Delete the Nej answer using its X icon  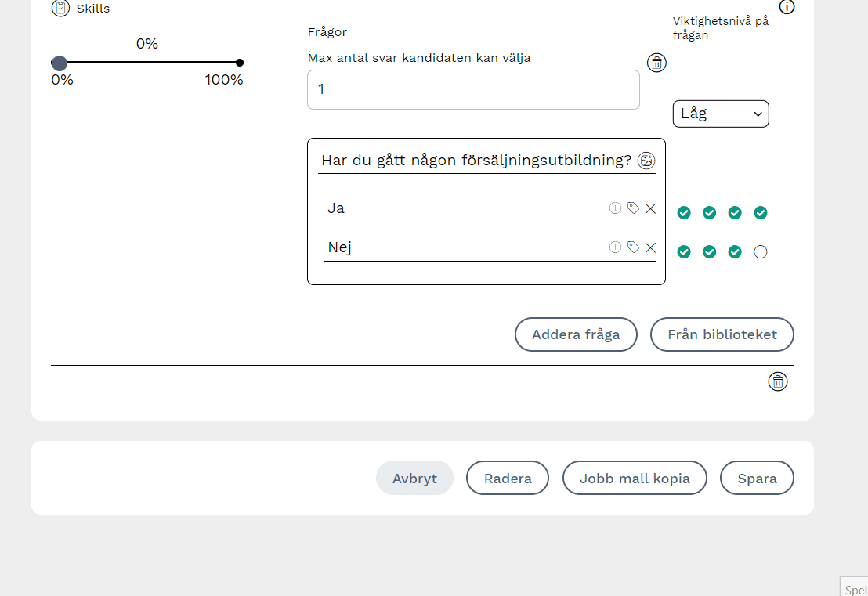(x=650, y=247)
